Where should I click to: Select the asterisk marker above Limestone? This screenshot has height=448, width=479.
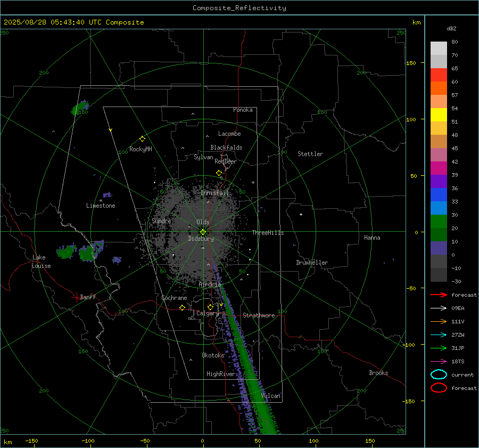pyautogui.click(x=101, y=201)
